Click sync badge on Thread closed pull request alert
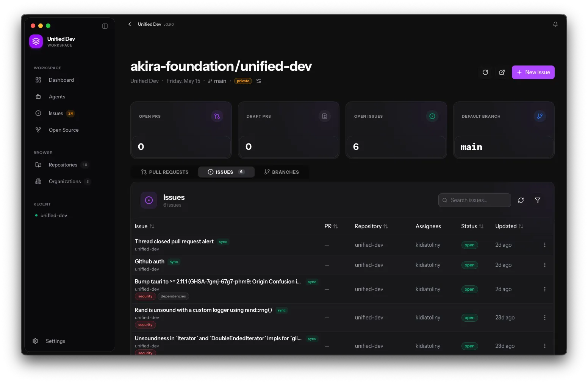This screenshot has height=383, width=588. point(223,242)
